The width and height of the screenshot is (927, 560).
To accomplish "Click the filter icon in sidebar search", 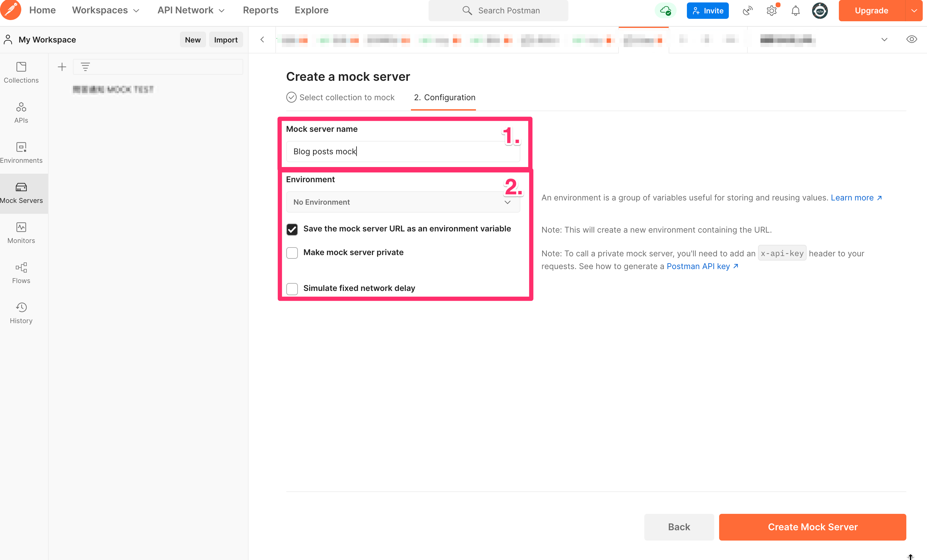I will point(85,67).
